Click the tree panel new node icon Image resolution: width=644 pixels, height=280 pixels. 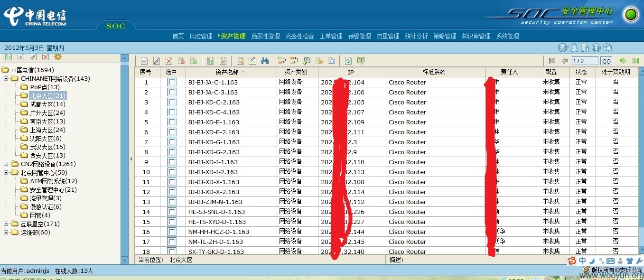(21, 57)
